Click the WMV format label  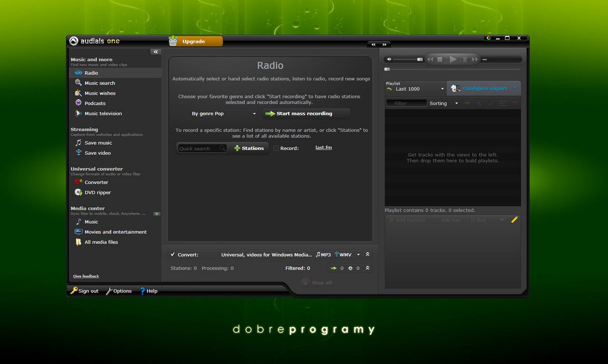pyautogui.click(x=343, y=255)
